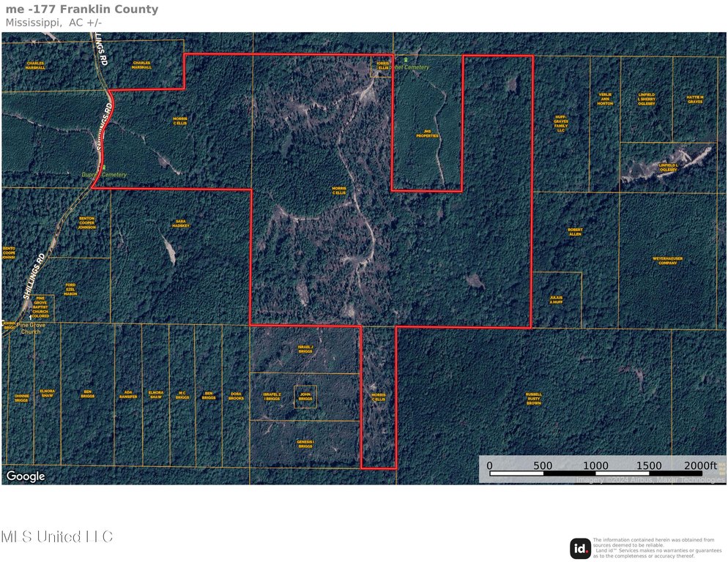Click the Robert Allen parcel label
The image size is (728, 562).
tap(575, 232)
